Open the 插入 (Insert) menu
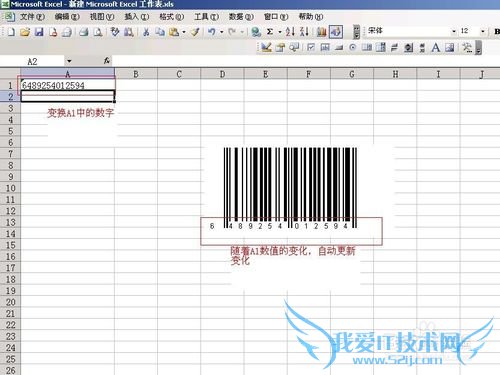This screenshot has width=500, height=375. pyautogui.click(x=137, y=16)
